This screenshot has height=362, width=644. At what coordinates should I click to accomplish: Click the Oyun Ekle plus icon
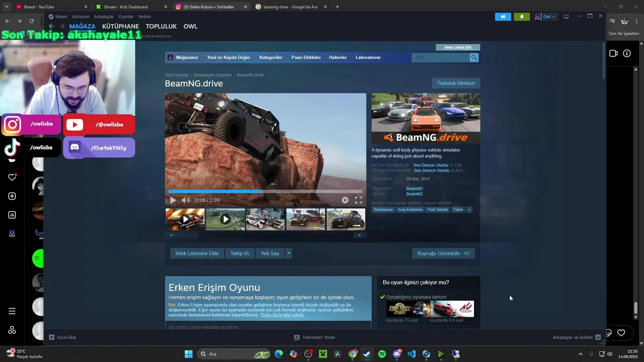point(51,337)
